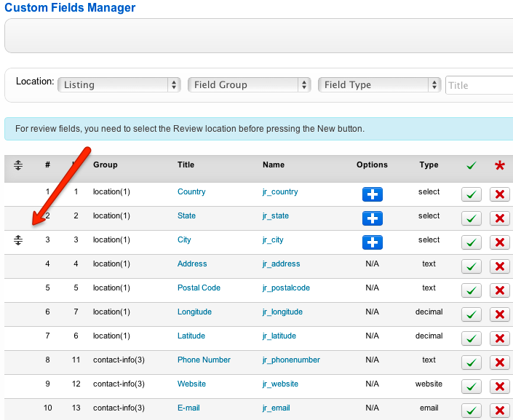Click the red asterisk required column header
This screenshot has height=420, width=513.
[x=499, y=167]
